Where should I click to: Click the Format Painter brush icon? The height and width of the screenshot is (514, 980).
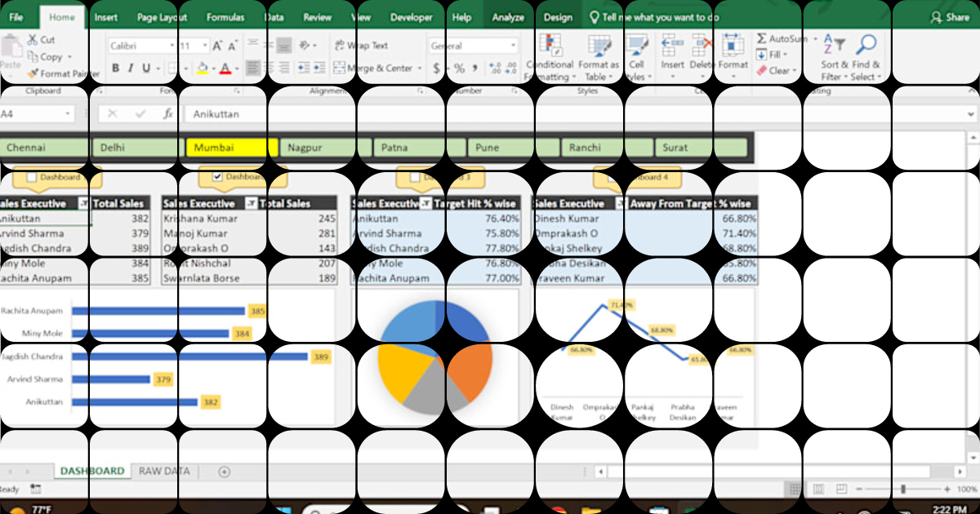click(33, 73)
